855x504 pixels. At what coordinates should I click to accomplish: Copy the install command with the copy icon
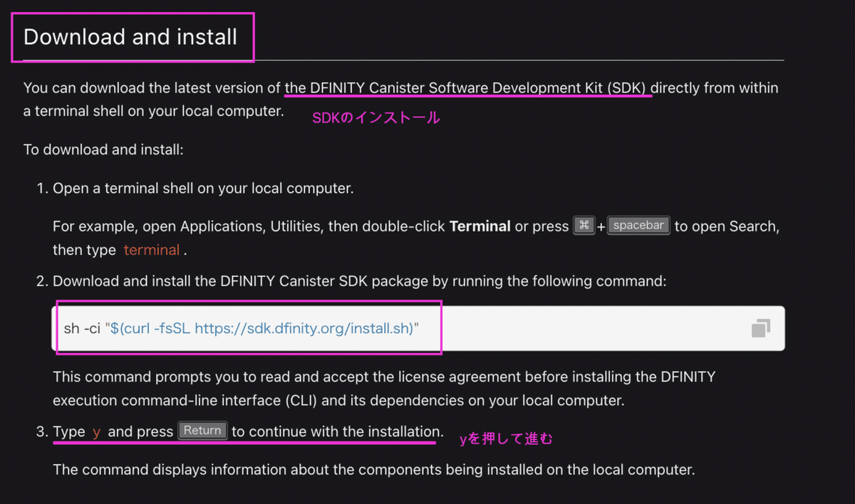click(x=761, y=328)
